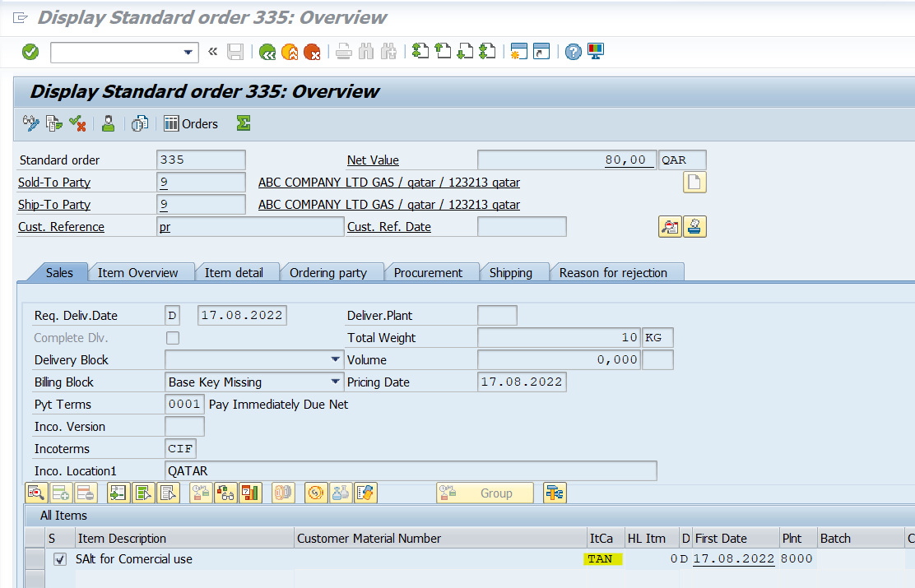
Task: Toggle checkbox for SAlt for Comercial use
Action: tap(59, 559)
